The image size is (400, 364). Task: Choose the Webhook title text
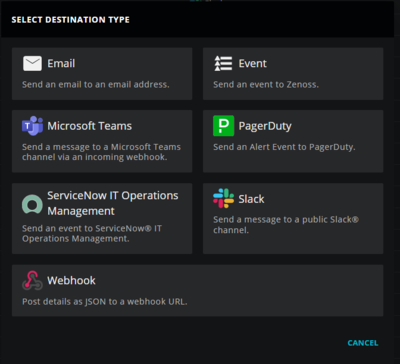pyautogui.click(x=71, y=280)
